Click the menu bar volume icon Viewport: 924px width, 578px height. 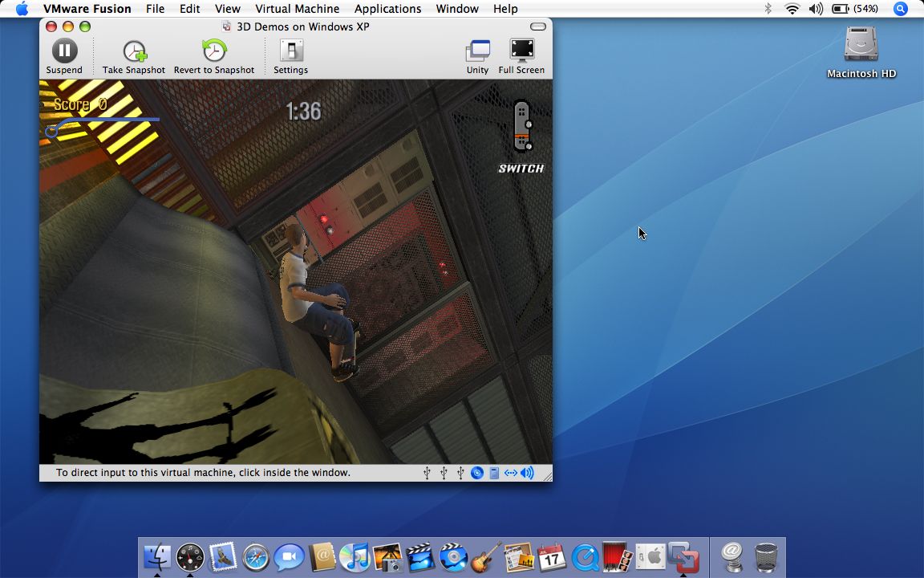point(817,9)
